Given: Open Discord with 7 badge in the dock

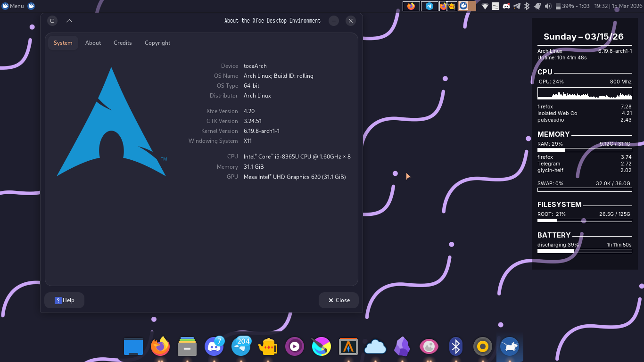Looking at the screenshot, I should [x=215, y=347].
